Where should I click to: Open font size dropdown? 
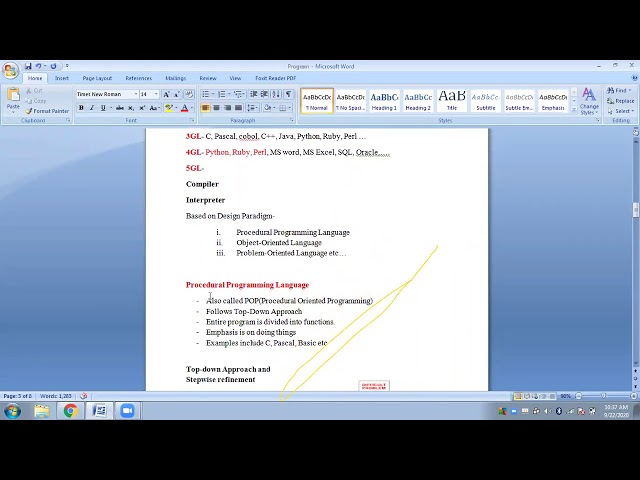point(156,94)
